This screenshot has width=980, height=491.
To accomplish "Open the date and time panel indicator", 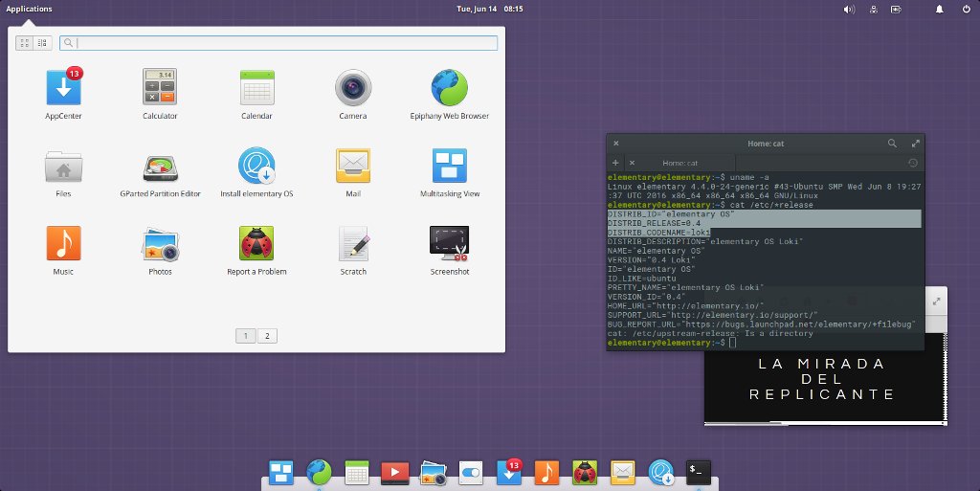I will 489,9.
